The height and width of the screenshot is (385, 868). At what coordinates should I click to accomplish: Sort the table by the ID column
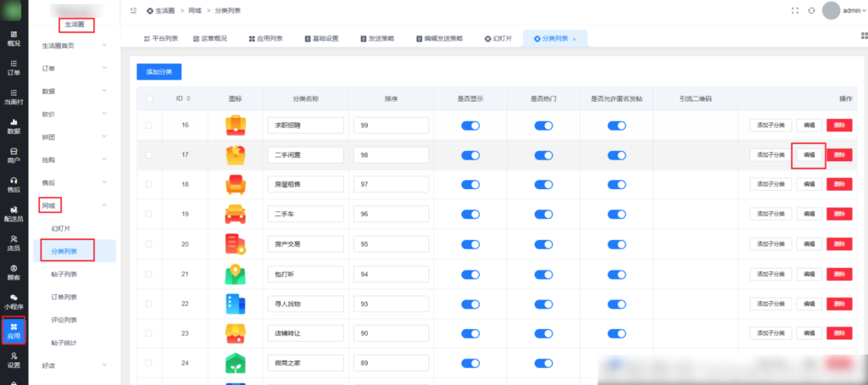click(188, 98)
